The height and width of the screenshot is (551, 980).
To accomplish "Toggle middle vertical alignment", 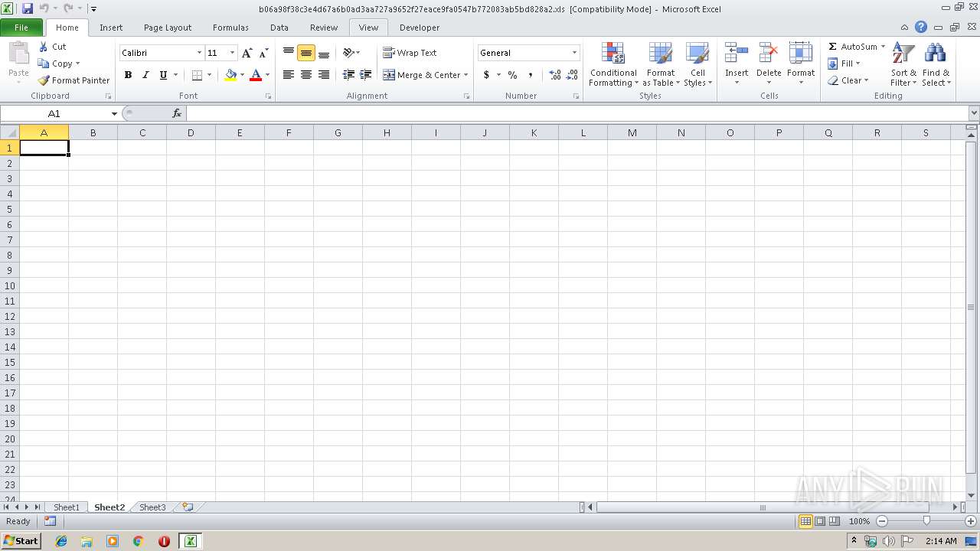I will (x=306, y=53).
